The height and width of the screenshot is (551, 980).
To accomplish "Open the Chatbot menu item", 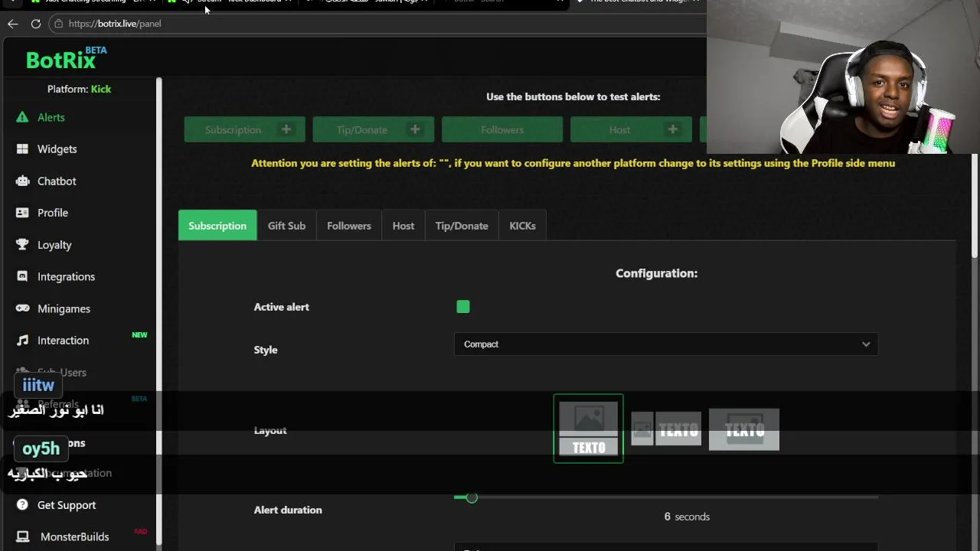I will coord(57,181).
